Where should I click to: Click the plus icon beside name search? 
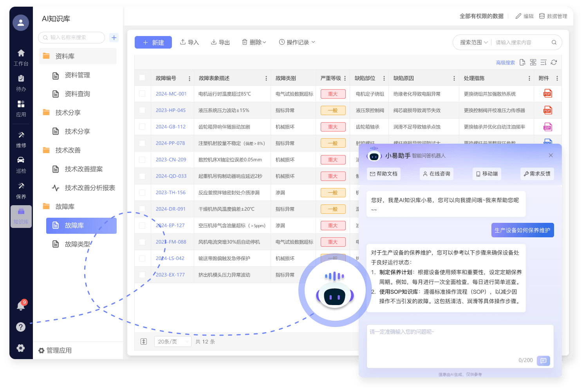coord(114,38)
